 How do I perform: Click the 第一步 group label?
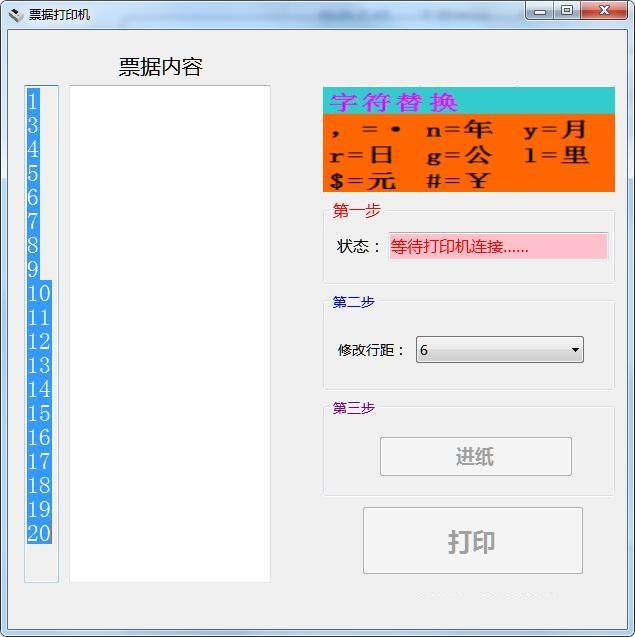356,210
